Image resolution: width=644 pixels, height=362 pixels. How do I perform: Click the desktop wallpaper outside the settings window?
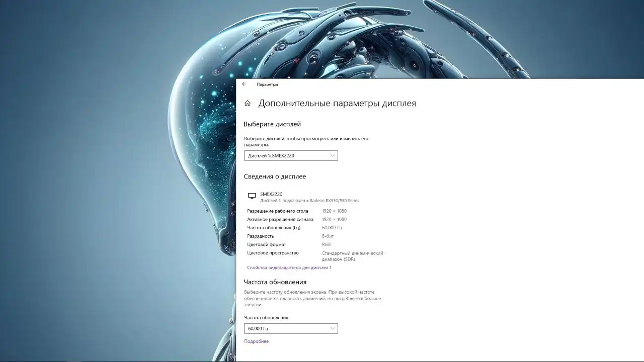(101, 201)
